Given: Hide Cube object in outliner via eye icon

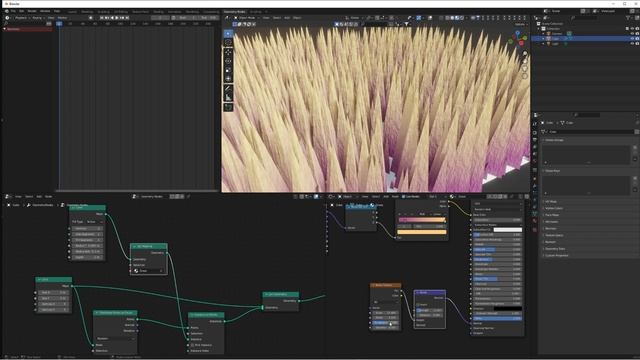Looking at the screenshot, I should 632,38.
